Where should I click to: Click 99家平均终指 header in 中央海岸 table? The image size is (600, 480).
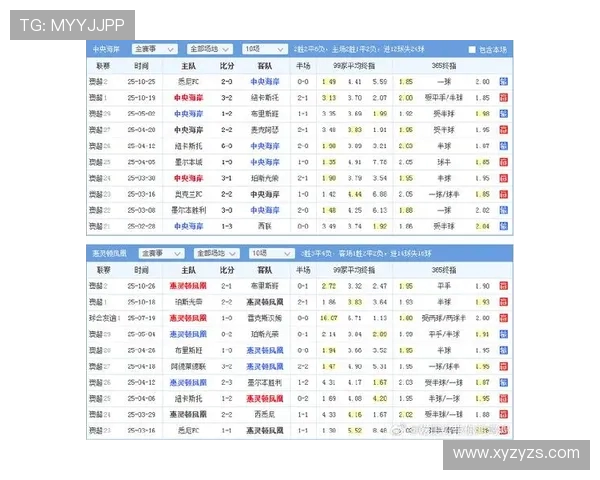click(x=354, y=66)
